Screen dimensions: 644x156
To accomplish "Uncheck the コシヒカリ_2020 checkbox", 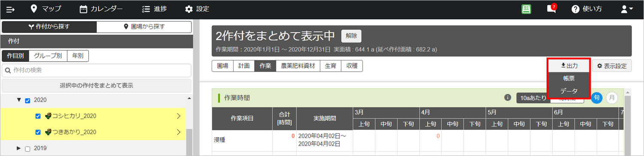I will 38,116.
